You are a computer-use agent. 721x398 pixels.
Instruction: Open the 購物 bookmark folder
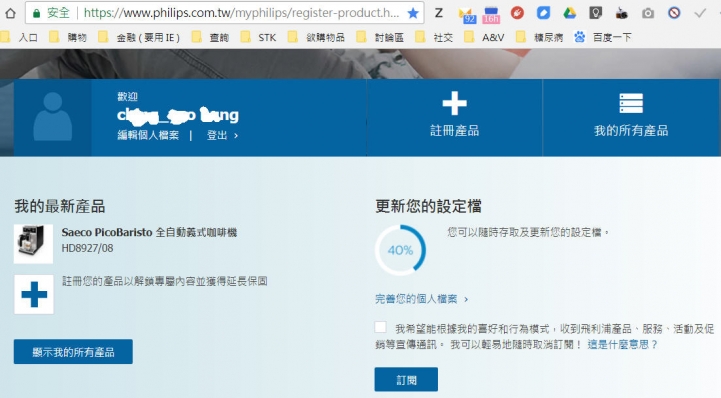(x=68, y=37)
